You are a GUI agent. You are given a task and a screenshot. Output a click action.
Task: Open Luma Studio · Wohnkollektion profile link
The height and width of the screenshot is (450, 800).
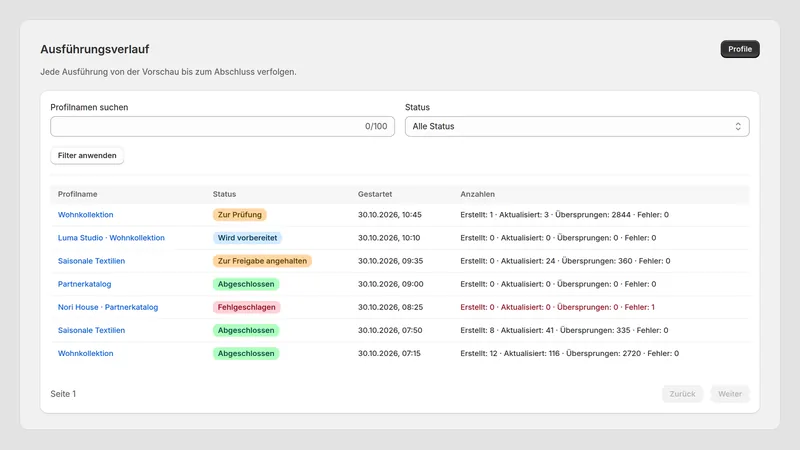111,238
